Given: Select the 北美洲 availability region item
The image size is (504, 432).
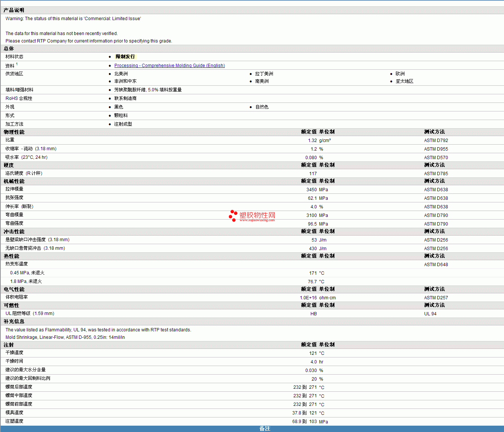Looking at the screenshot, I should click(x=121, y=74).
